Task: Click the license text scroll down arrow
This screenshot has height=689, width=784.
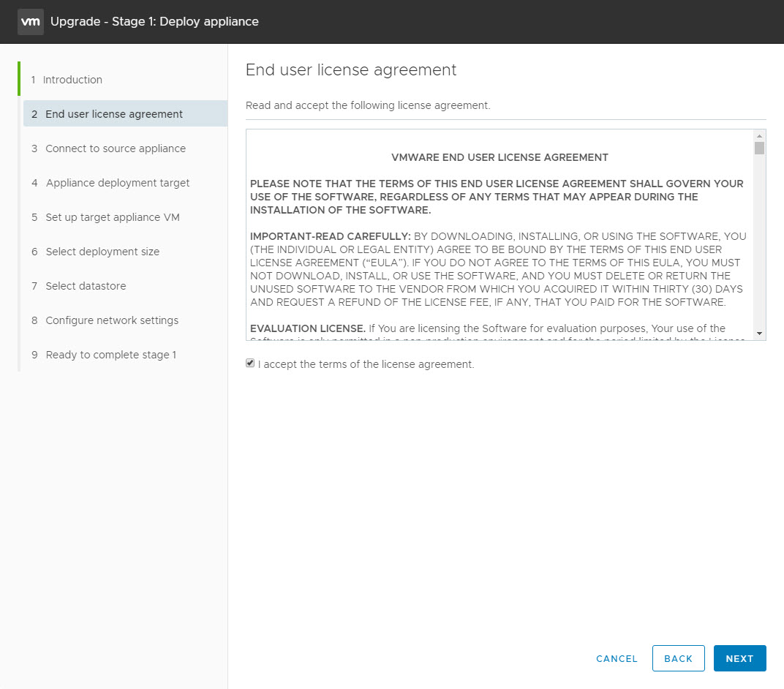Action: click(x=759, y=334)
